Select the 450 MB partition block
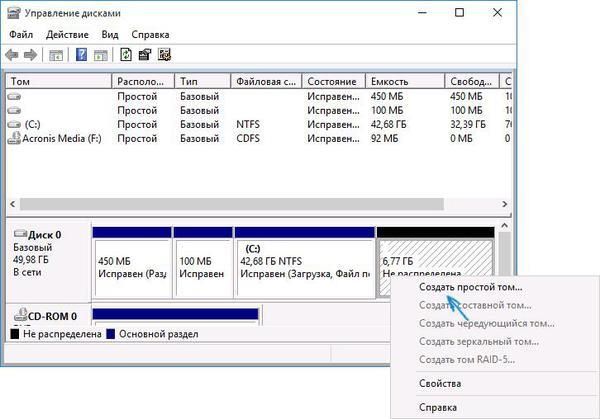Viewport: 600px width, 419px height. pos(132,262)
